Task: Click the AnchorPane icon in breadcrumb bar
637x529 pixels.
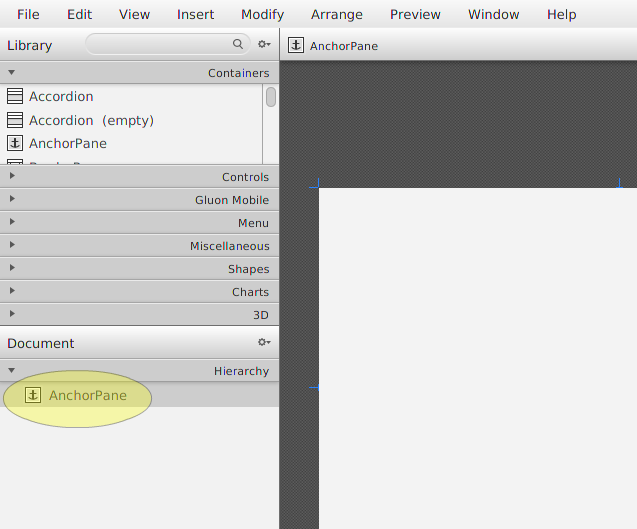Action: 296,45
